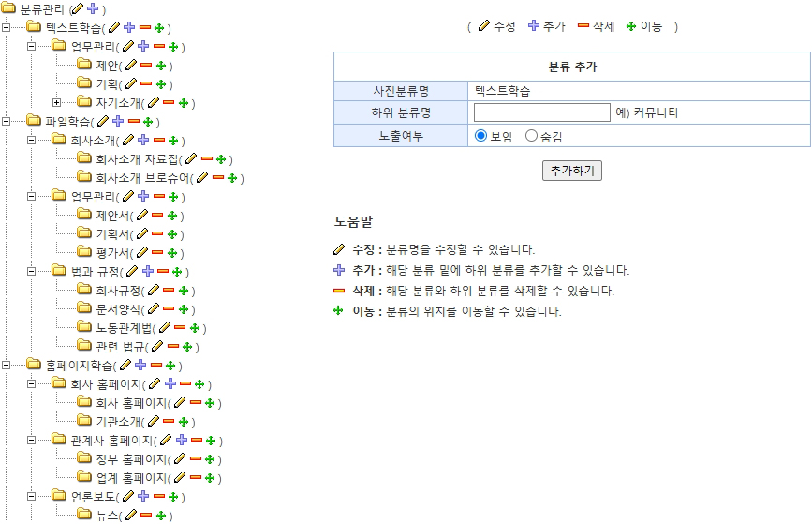Screen dimensions: 812x524
Task: Collapse the 파일학습 tree node
Action: point(7,121)
